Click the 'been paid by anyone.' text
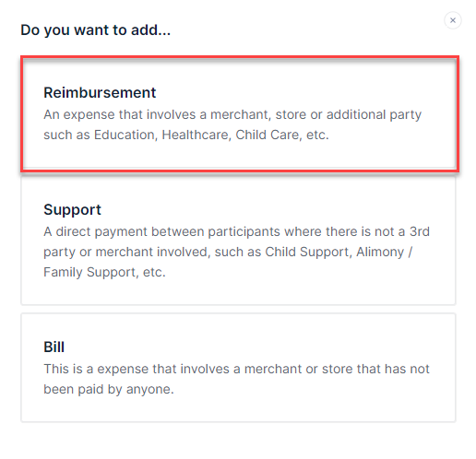476x459 pixels. (109, 389)
